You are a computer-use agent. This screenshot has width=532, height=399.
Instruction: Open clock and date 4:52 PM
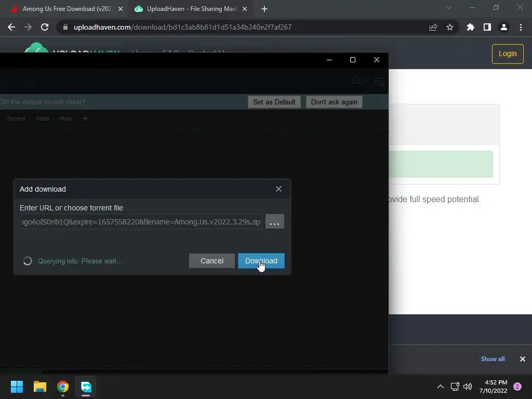494,387
